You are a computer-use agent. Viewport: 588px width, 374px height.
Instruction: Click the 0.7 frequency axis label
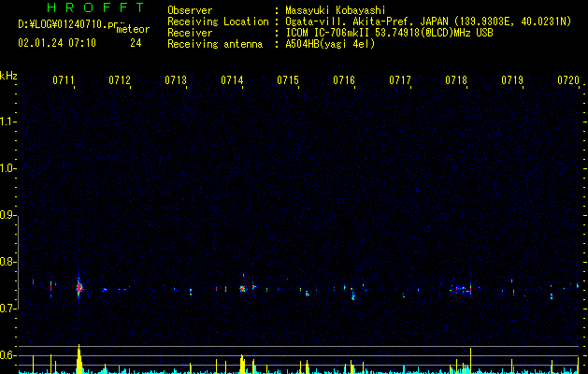(8, 309)
